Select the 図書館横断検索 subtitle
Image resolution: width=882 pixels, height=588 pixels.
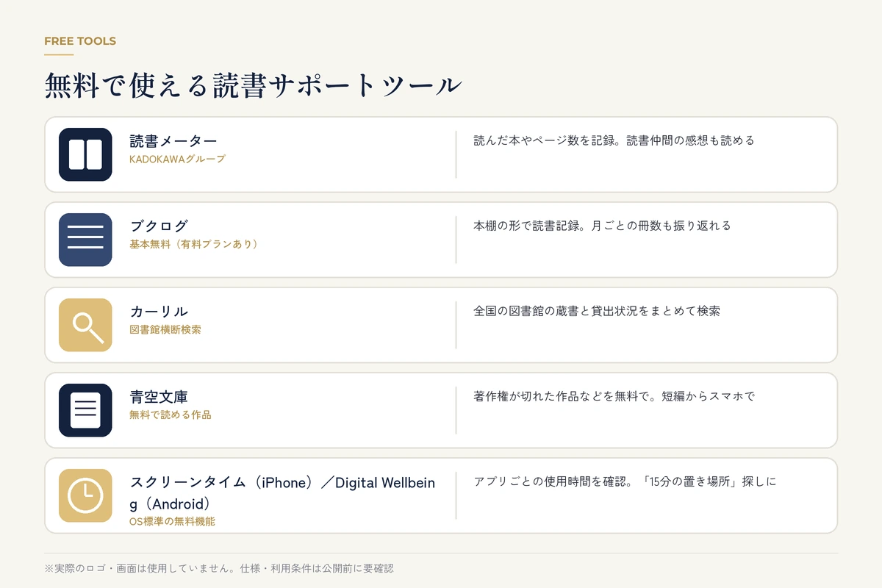tap(165, 329)
